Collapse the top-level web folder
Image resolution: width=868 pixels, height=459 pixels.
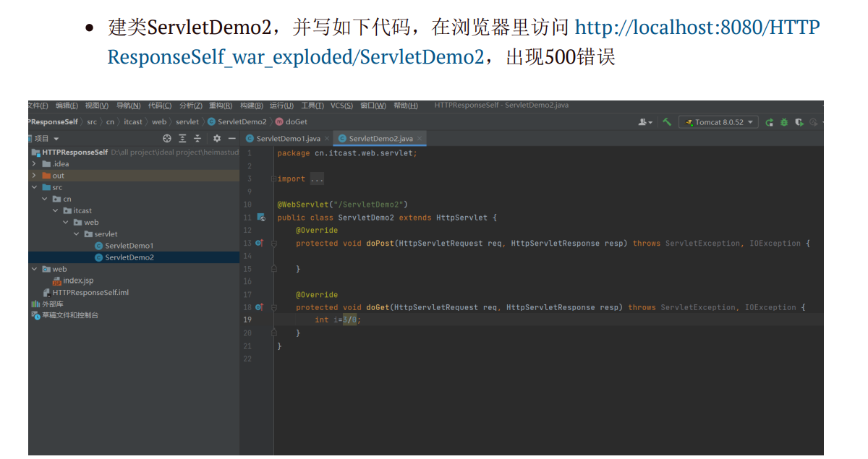[x=34, y=269]
